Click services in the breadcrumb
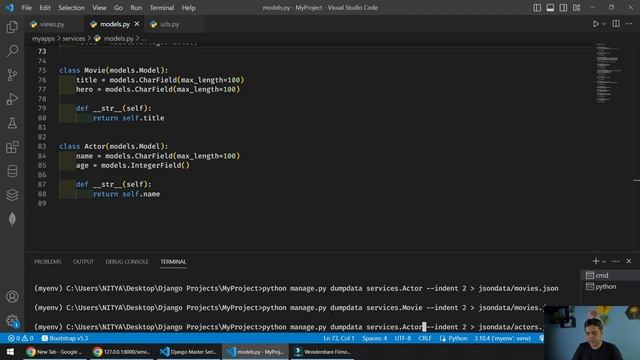Image resolution: width=640 pixels, height=360 pixels. pyautogui.click(x=74, y=38)
